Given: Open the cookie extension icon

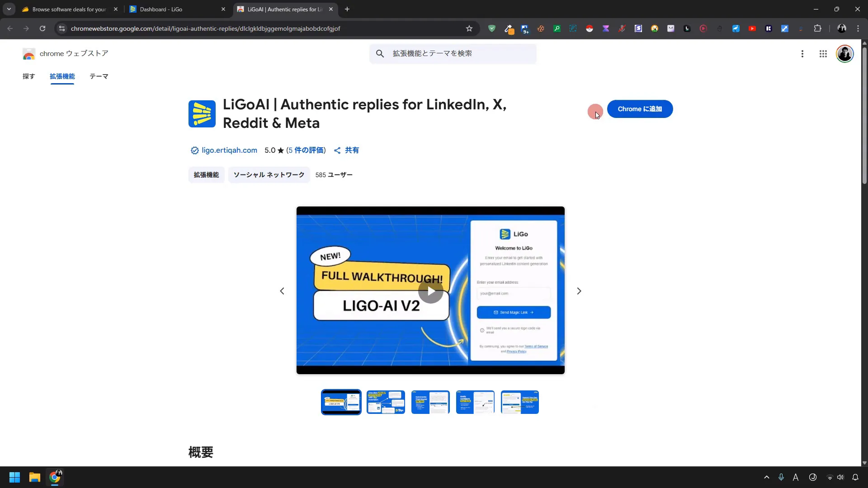Looking at the screenshot, I should tap(541, 28).
